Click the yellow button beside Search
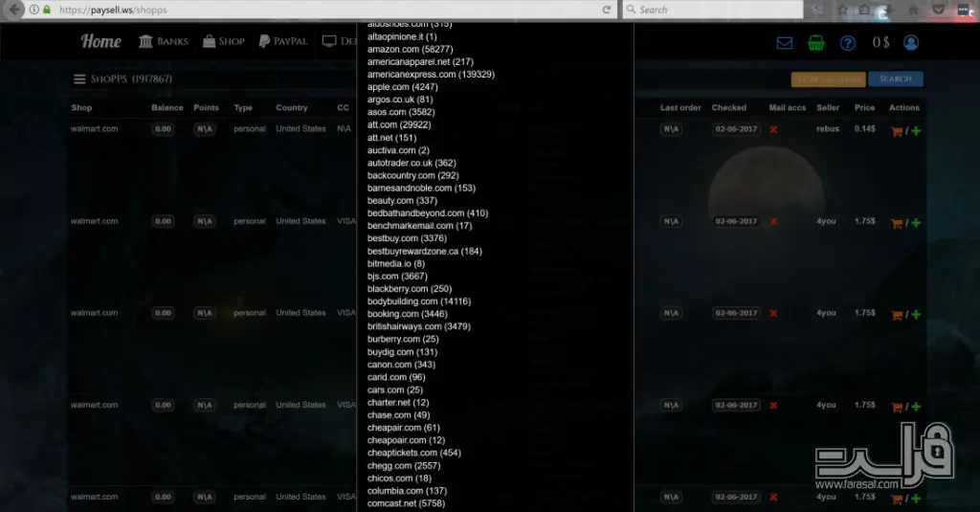The width and height of the screenshot is (980, 512). coord(828,79)
